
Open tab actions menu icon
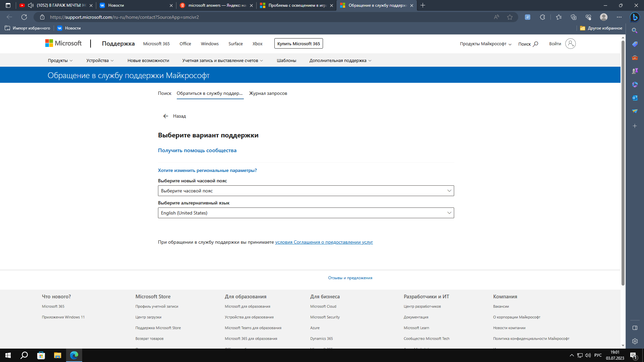coord(8,5)
